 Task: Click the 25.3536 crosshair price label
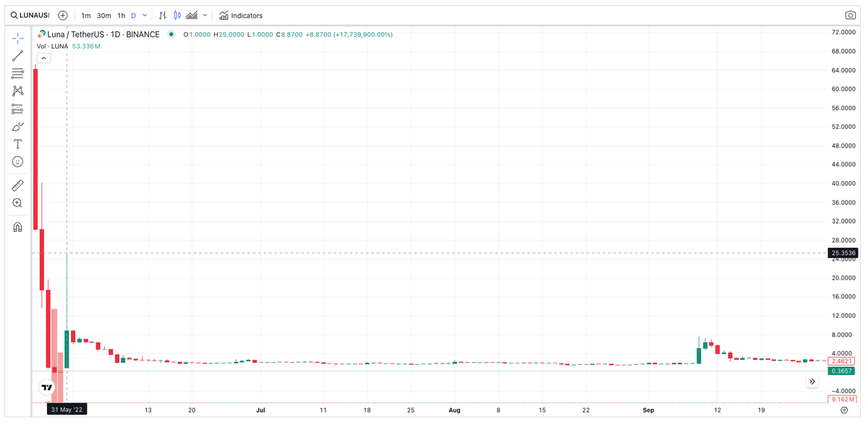pyautogui.click(x=843, y=253)
